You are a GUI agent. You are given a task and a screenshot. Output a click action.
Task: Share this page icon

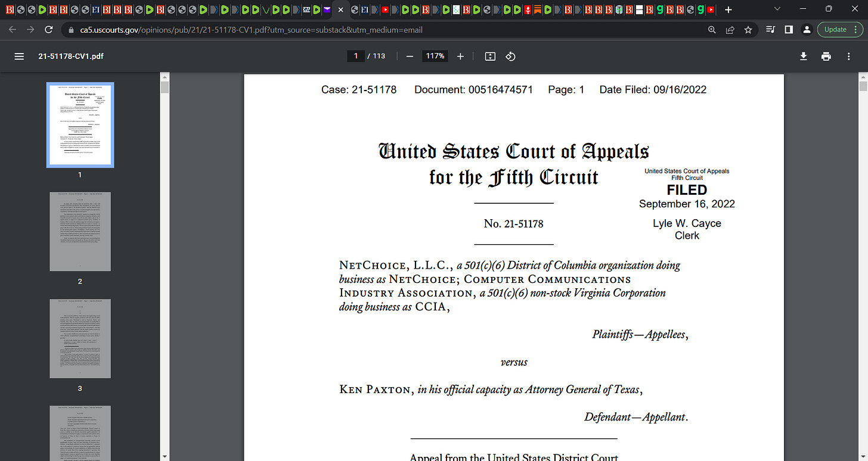coord(730,30)
